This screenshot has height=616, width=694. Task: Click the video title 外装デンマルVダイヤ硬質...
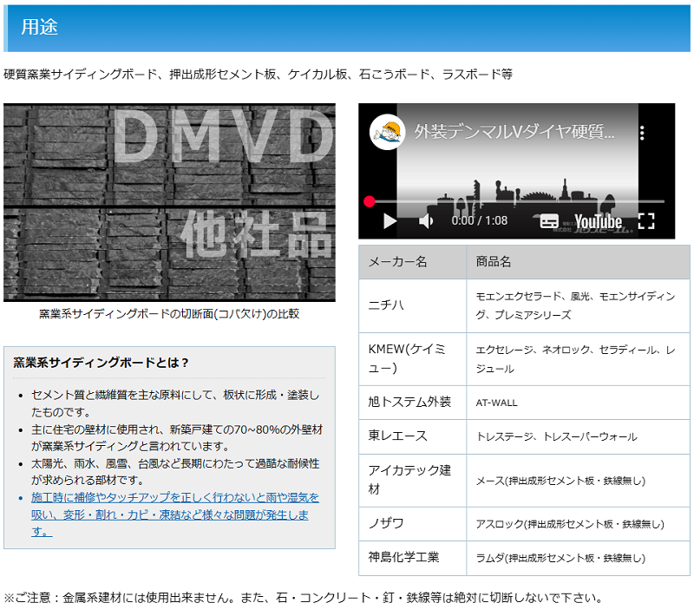click(x=514, y=132)
